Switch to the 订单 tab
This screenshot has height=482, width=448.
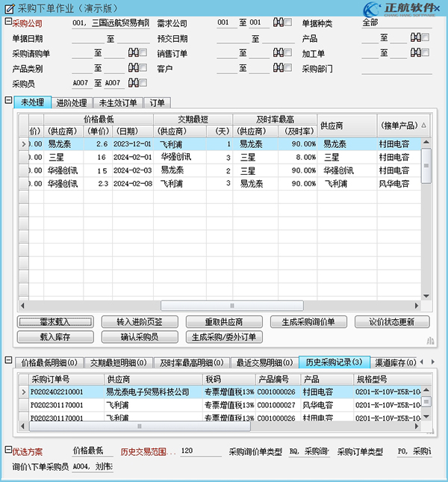[157, 102]
